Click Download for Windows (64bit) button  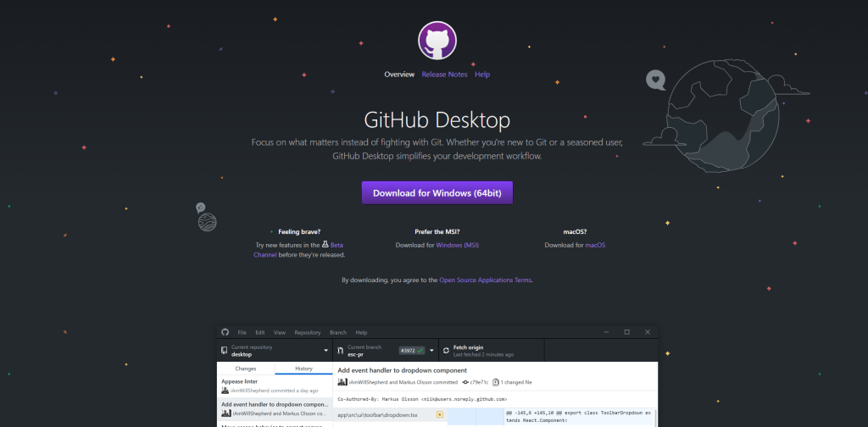coord(437,193)
